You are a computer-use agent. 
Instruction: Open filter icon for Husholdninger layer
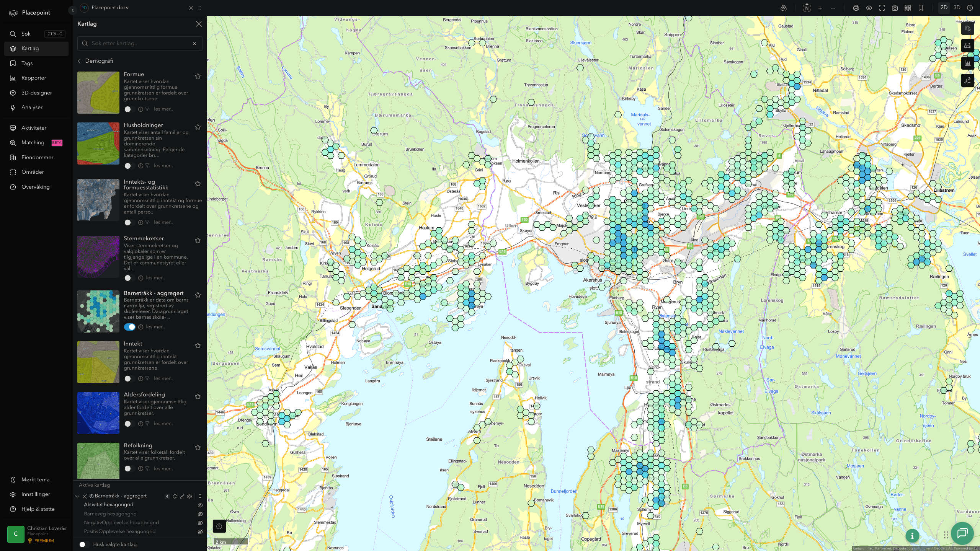click(x=147, y=166)
